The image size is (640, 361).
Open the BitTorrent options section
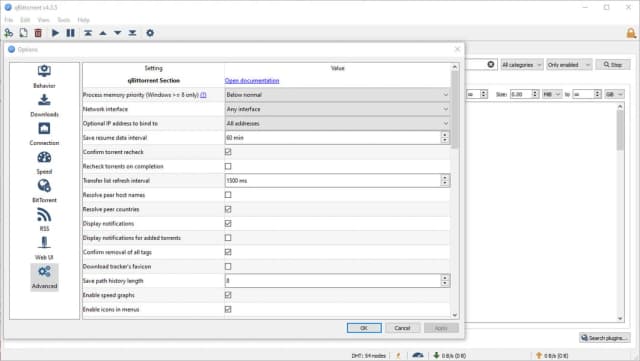click(x=44, y=191)
